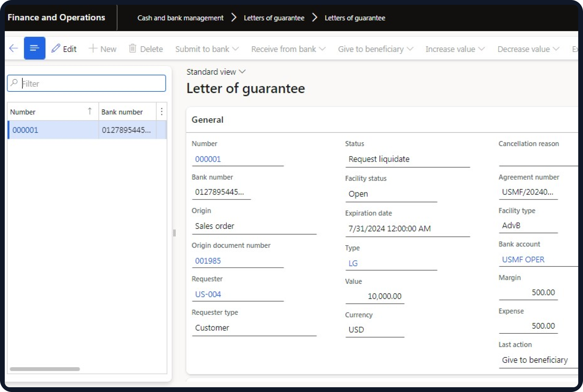Open the USMF OPER bank account link
The image size is (583, 392).
pyautogui.click(x=523, y=259)
